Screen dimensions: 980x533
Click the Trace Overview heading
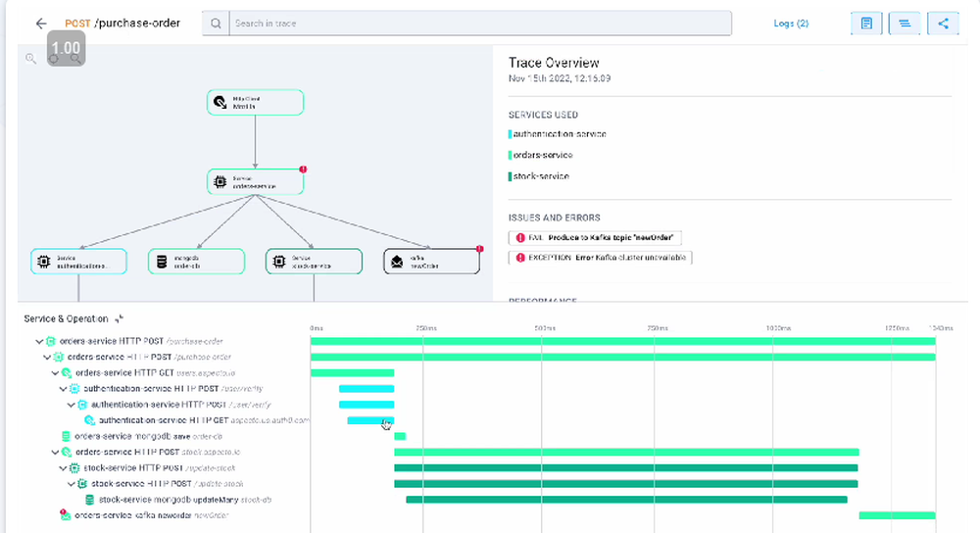point(554,63)
